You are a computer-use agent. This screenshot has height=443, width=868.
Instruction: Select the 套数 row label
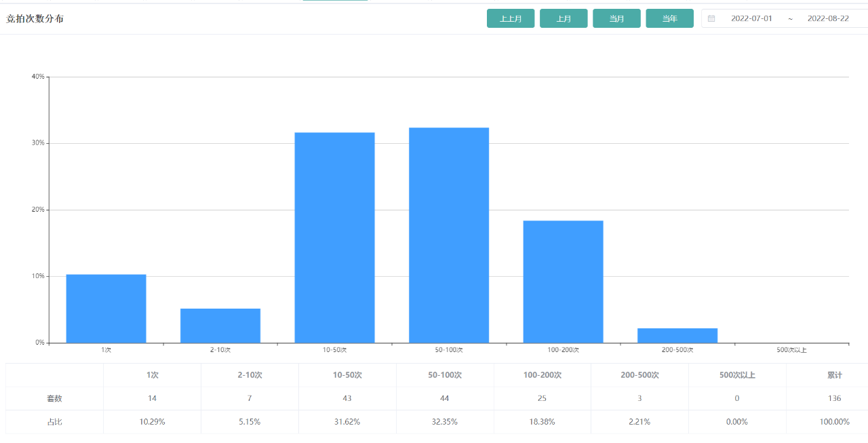(x=54, y=398)
